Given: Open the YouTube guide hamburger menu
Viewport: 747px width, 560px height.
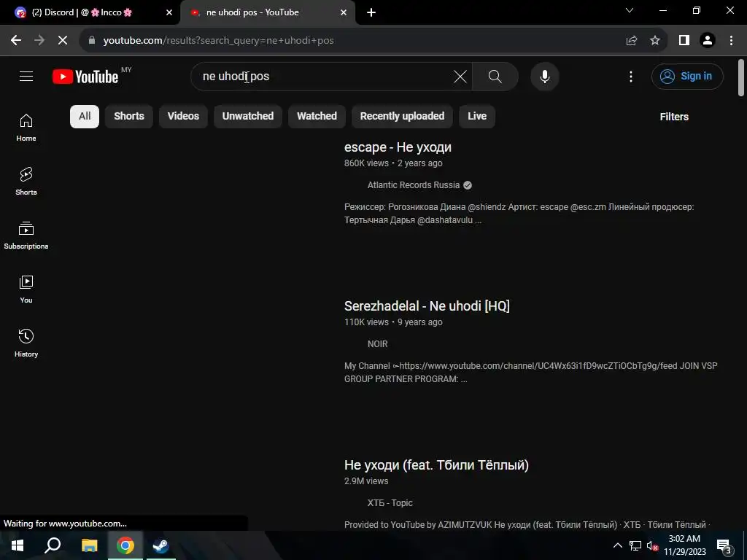Looking at the screenshot, I should pos(26,76).
